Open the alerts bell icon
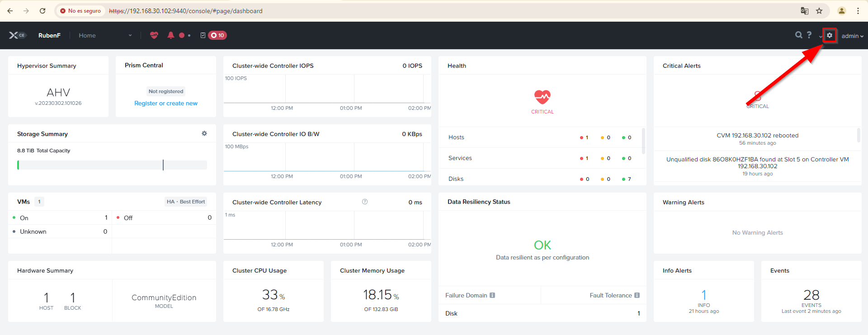The width and height of the screenshot is (868, 335). coord(170,35)
